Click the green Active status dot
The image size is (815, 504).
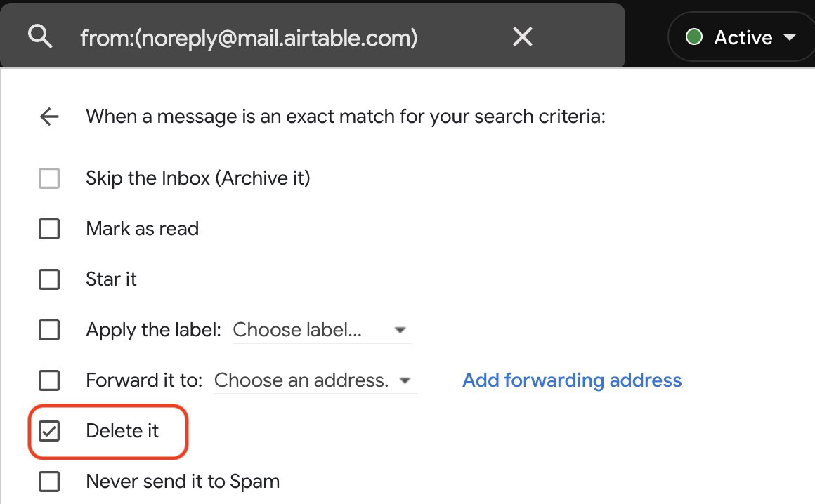[694, 37]
